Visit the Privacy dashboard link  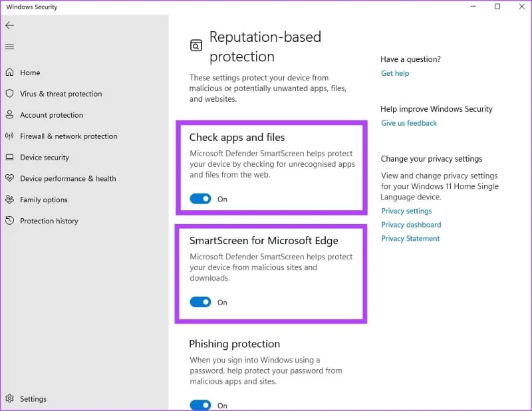click(411, 225)
